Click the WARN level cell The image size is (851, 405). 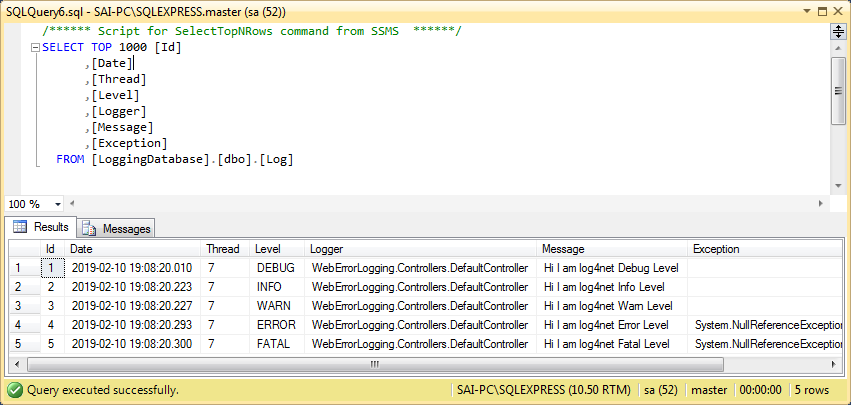pos(277,306)
